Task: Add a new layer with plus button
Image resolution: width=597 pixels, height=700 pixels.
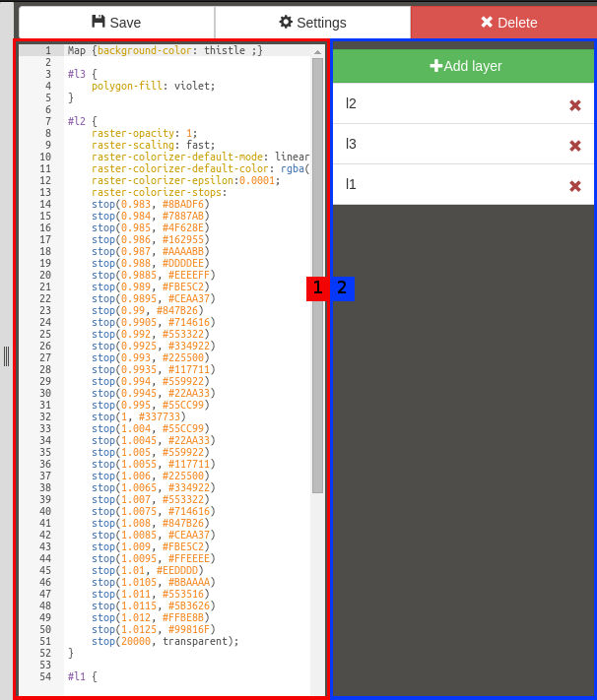Action: pos(464,66)
